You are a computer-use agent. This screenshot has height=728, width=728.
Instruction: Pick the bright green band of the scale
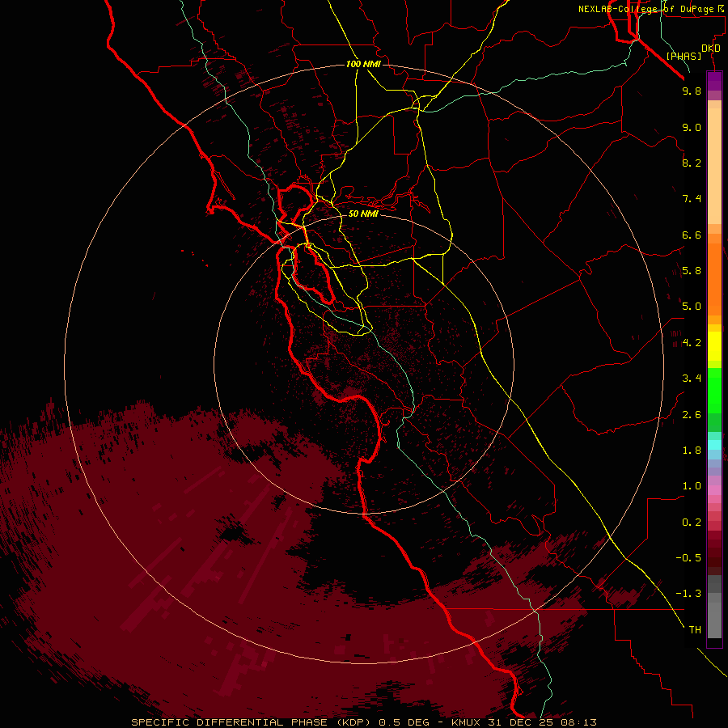(714, 390)
